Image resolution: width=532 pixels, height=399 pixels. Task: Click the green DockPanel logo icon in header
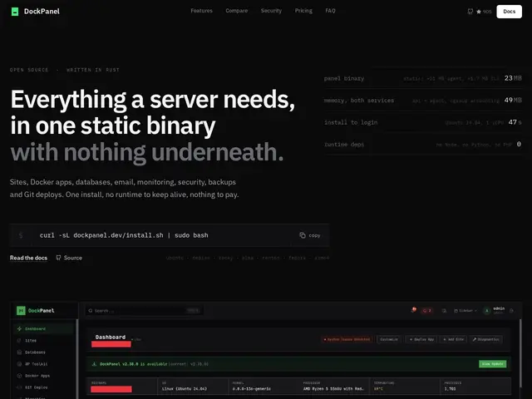tap(15, 12)
